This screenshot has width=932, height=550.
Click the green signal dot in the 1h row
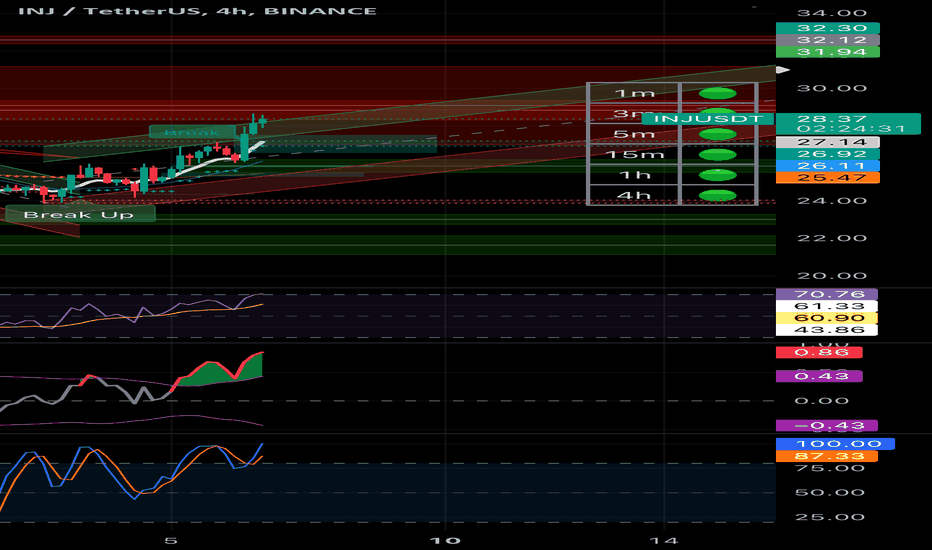(717, 175)
